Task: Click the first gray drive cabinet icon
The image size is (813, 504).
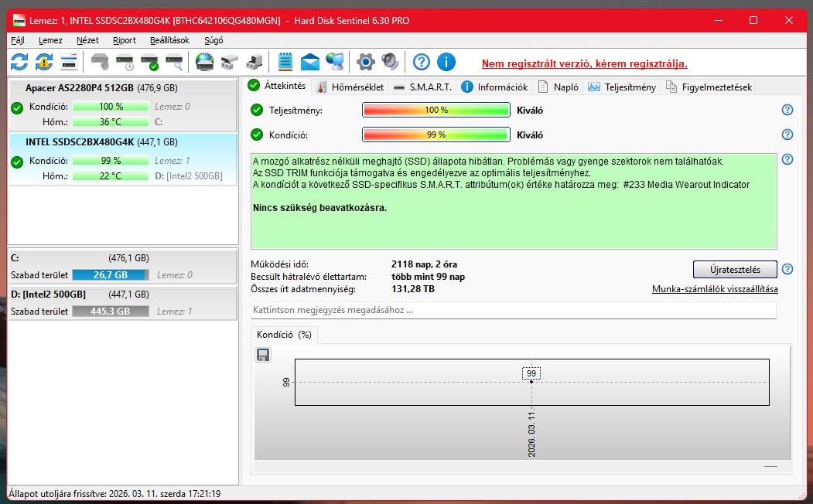Action: click(x=229, y=62)
